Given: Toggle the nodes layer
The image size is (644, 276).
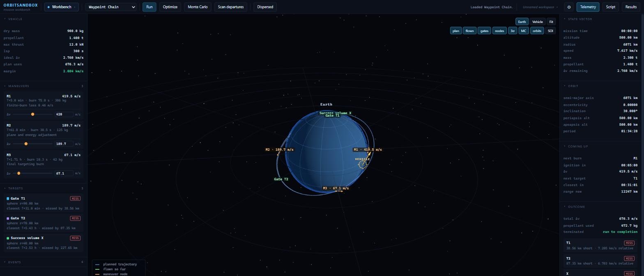Looking at the screenshot, I should pyautogui.click(x=499, y=31).
